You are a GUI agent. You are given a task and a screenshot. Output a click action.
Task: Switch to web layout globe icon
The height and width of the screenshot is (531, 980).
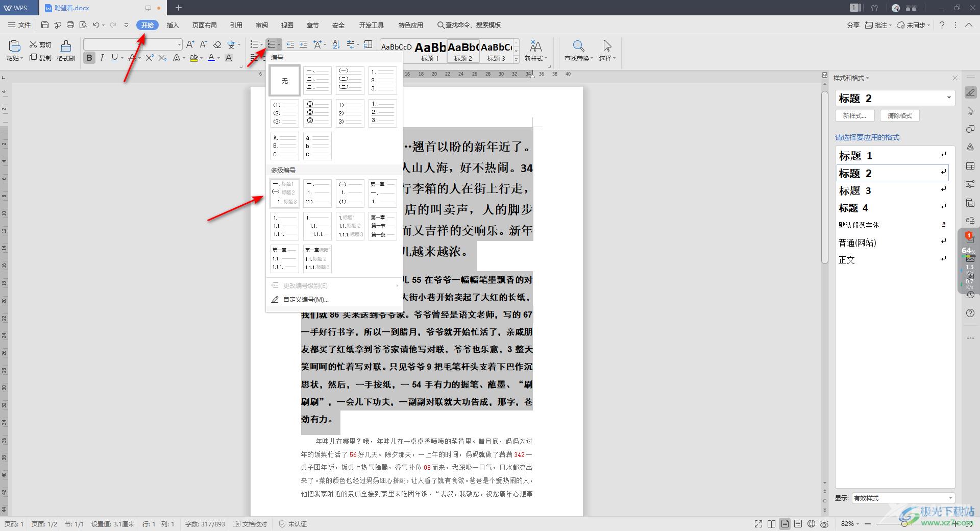click(811, 524)
